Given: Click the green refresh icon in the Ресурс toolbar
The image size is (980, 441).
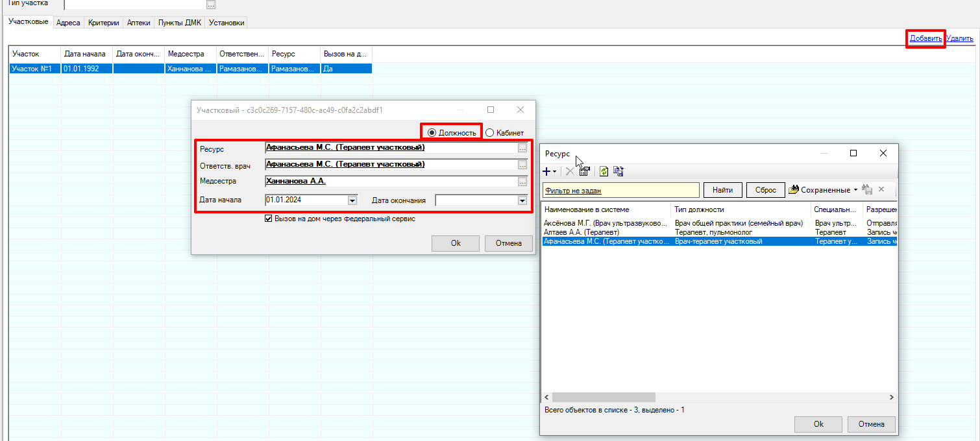Looking at the screenshot, I should 604,172.
